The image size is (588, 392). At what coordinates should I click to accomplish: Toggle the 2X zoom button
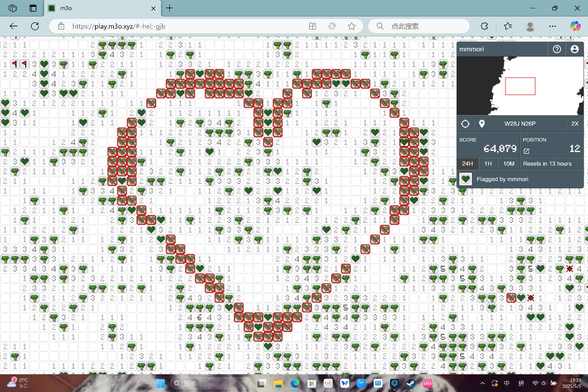coord(575,124)
